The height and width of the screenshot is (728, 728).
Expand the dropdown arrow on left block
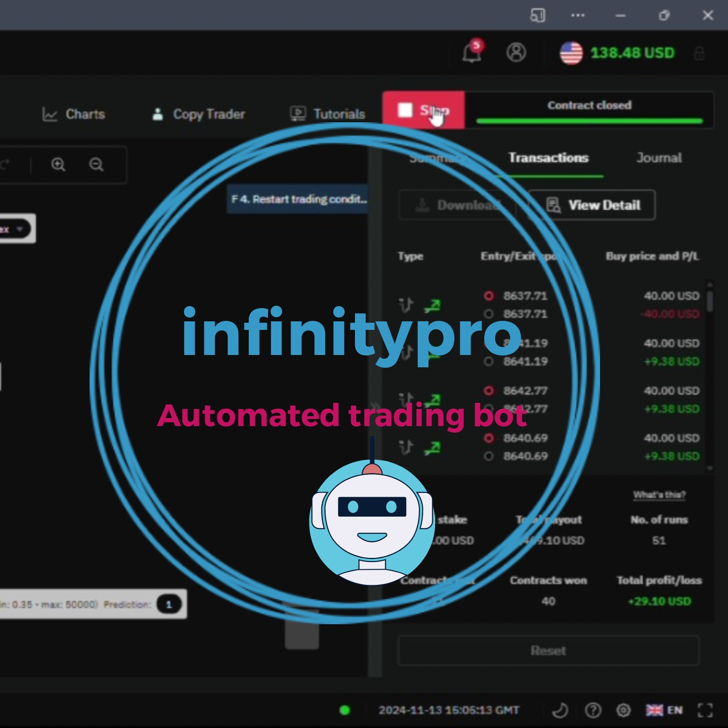(x=19, y=229)
